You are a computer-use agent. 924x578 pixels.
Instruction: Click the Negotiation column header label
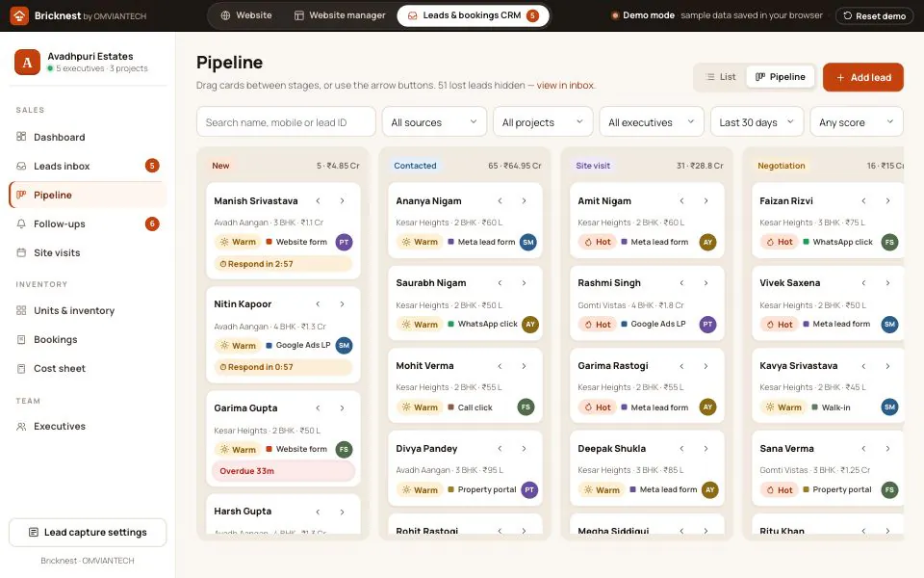[x=781, y=166]
